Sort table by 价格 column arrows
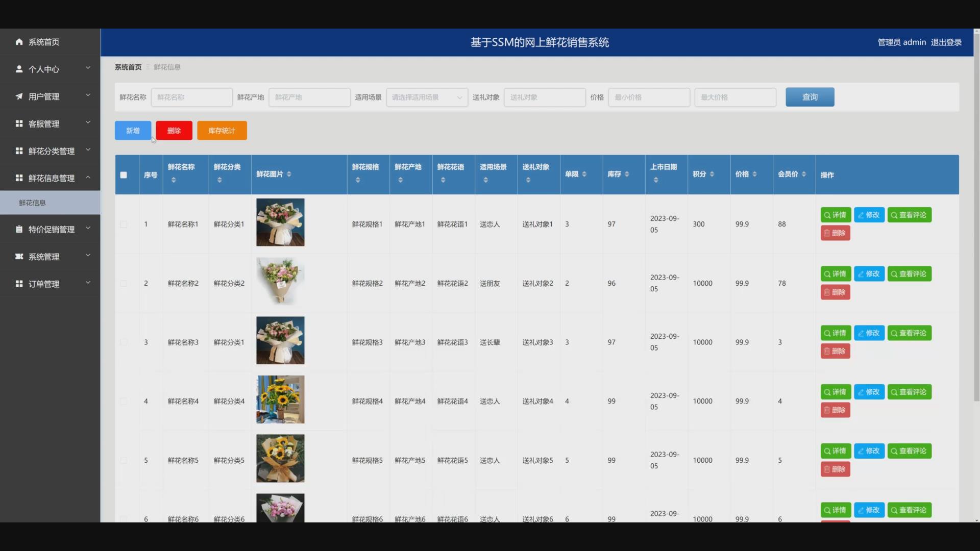 tap(754, 174)
